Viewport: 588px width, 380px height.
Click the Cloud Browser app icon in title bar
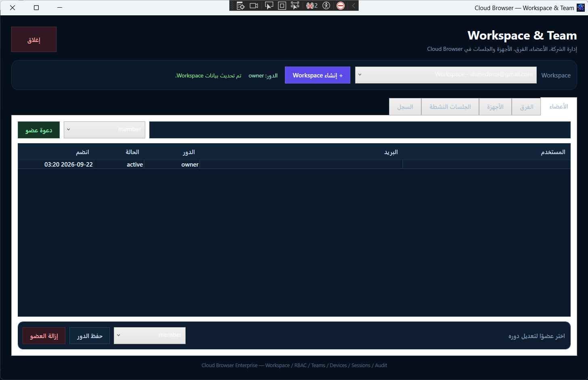(x=581, y=8)
